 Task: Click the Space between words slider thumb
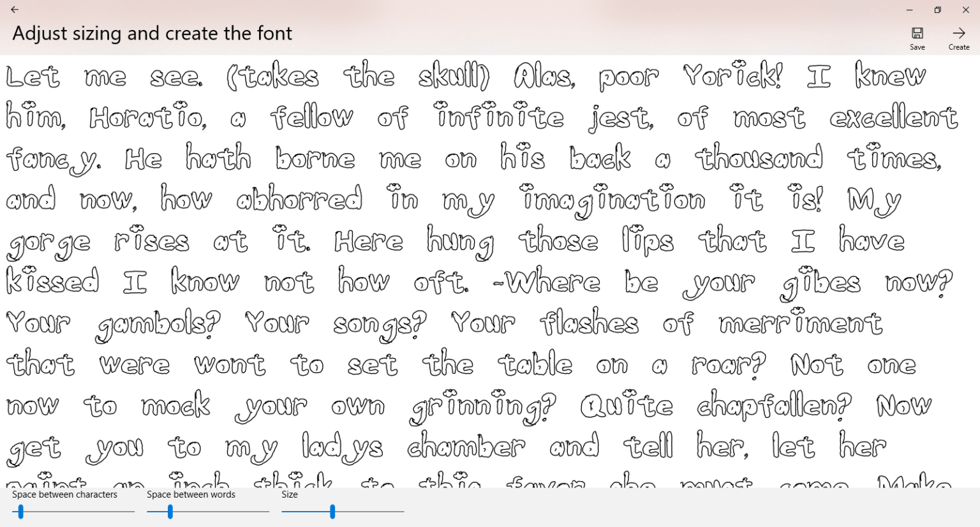[170, 511]
